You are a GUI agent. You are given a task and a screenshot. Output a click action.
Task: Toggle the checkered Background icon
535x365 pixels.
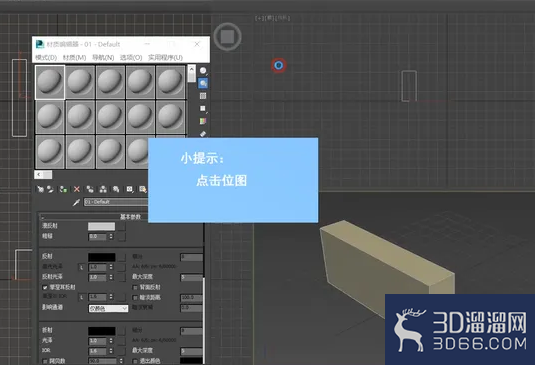coord(203,96)
